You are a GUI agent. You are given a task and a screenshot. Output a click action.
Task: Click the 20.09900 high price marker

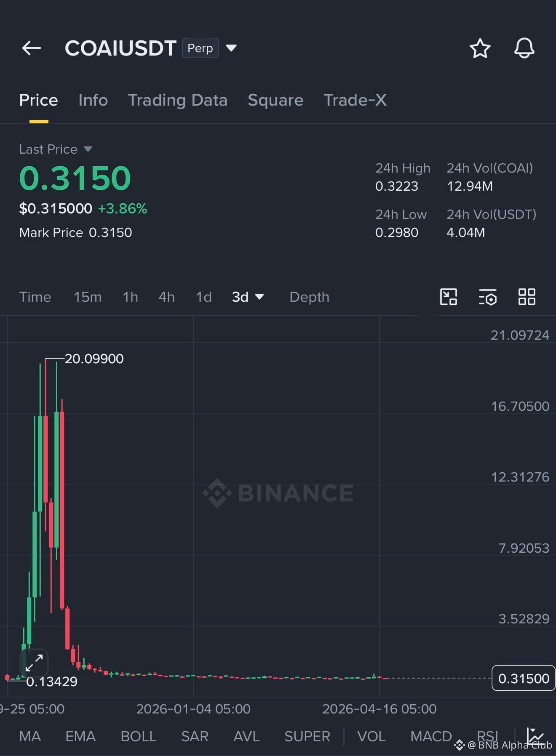pyautogui.click(x=94, y=359)
